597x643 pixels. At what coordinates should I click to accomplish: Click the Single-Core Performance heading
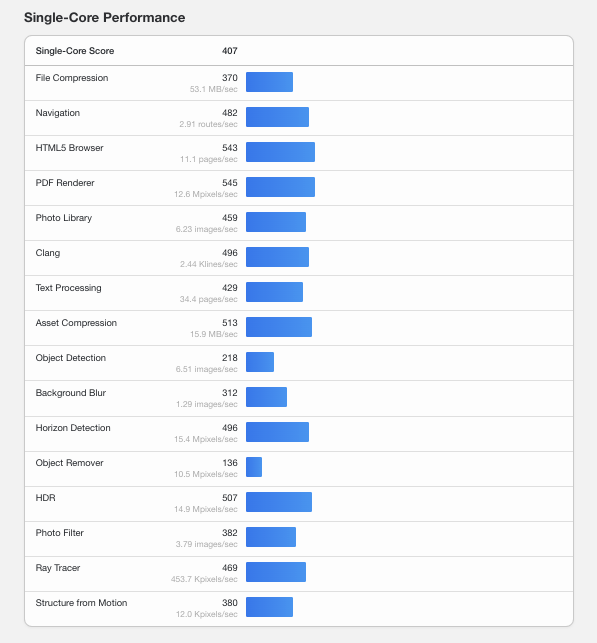coord(104,18)
